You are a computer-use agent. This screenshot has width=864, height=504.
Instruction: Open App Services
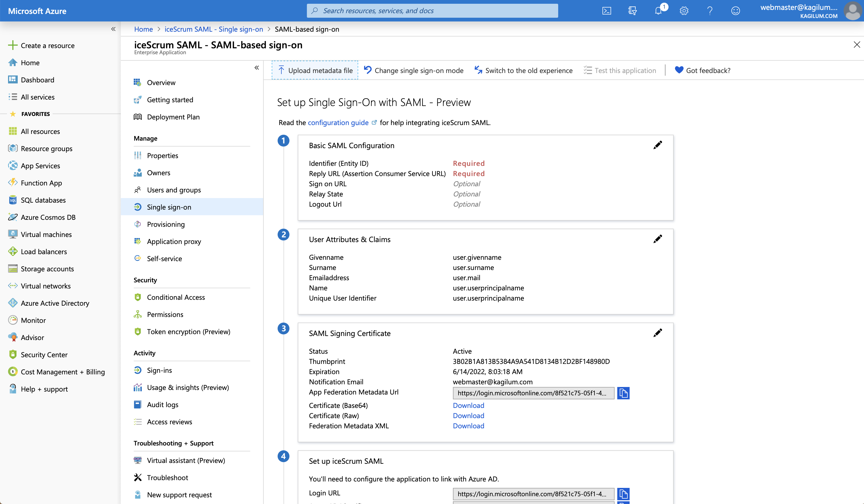(x=34, y=166)
